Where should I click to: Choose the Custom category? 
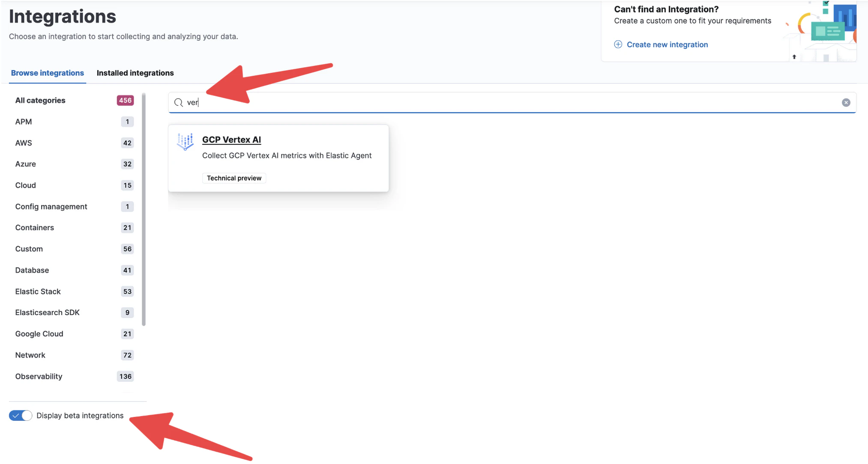coord(74,249)
